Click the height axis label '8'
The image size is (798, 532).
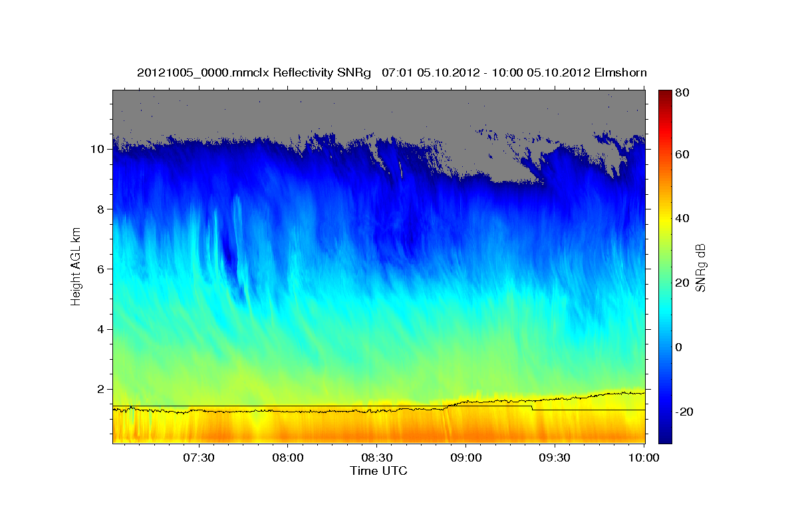tap(100, 209)
